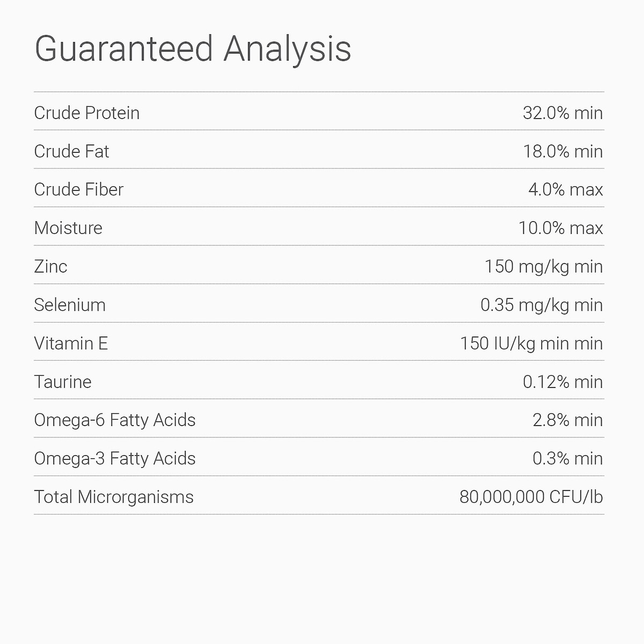Click the Crude Protein label
This screenshot has width=644, height=644.
87,113
